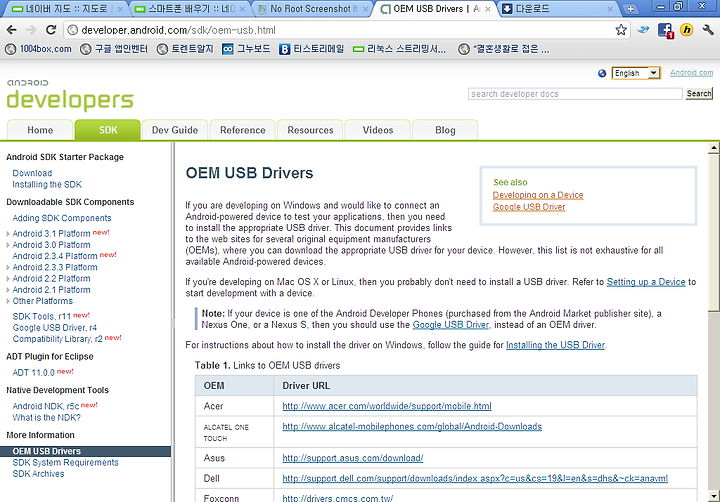
Task: Go back with the browser back arrow
Action: 11,30
